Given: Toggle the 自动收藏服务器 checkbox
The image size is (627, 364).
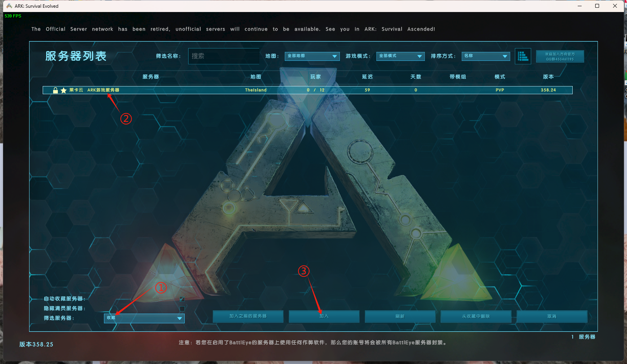Looking at the screenshot, I should [x=182, y=299].
